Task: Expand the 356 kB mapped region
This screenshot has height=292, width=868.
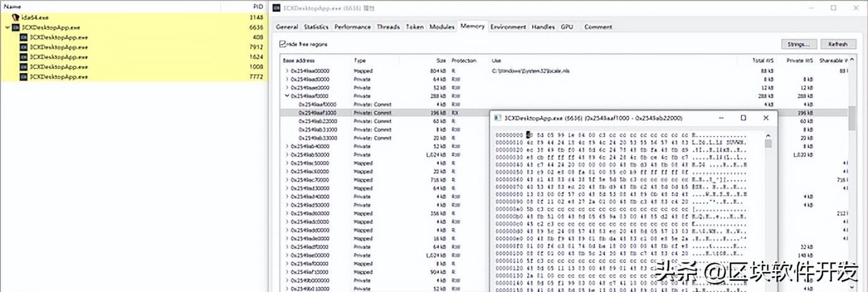Action: pyautogui.click(x=287, y=213)
